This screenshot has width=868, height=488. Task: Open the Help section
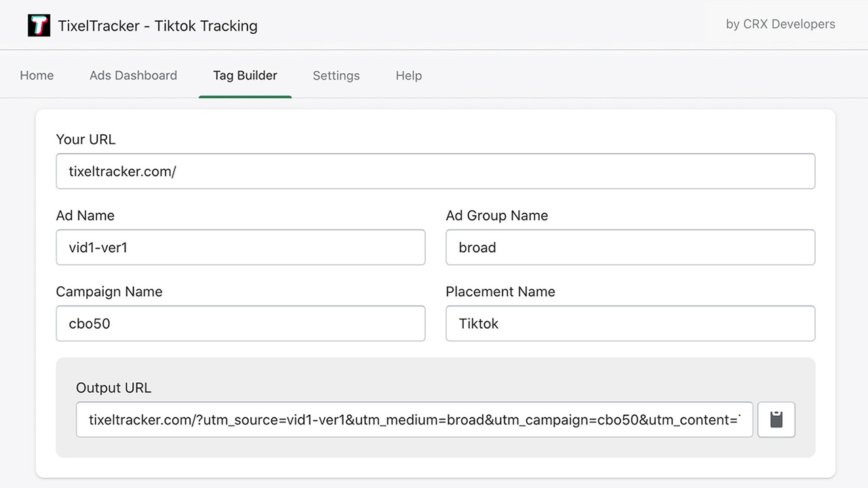(x=408, y=75)
